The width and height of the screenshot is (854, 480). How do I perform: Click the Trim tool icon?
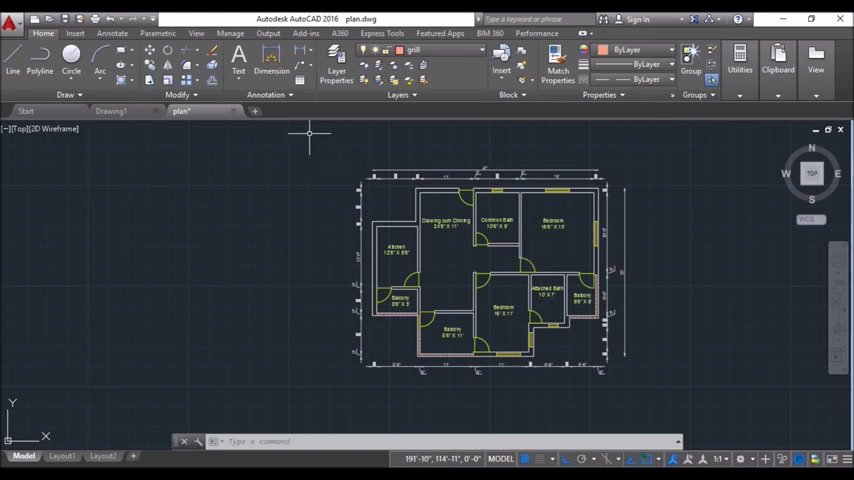(186, 50)
